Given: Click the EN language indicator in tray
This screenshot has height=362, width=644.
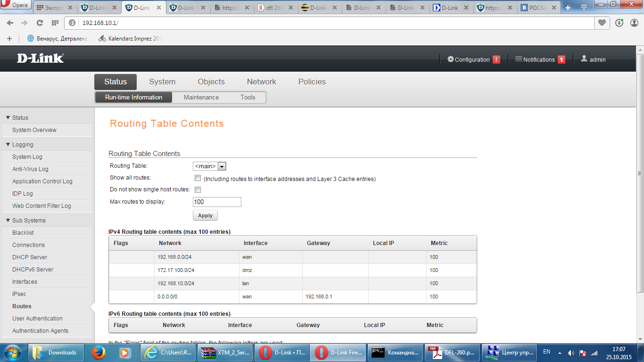Looking at the screenshot, I should pos(547,352).
